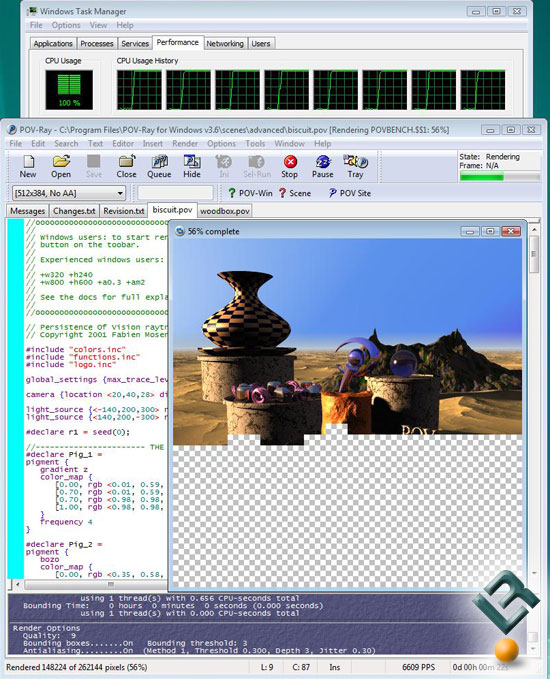This screenshot has width=550, height=679.
Task: Open Scene help icon
Action: point(294,193)
